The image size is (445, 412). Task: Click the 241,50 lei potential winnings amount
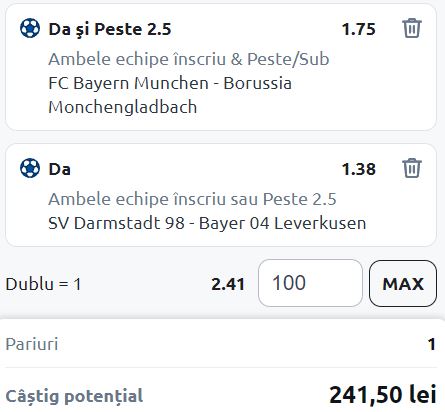383,394
